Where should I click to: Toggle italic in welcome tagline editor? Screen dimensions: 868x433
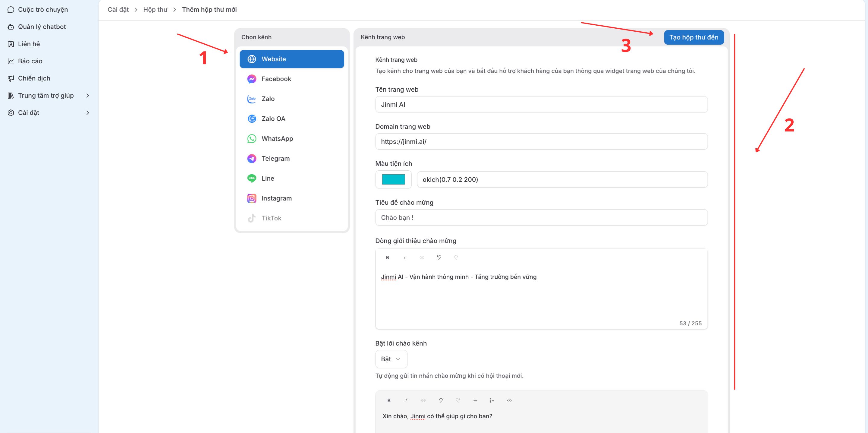pyautogui.click(x=404, y=257)
